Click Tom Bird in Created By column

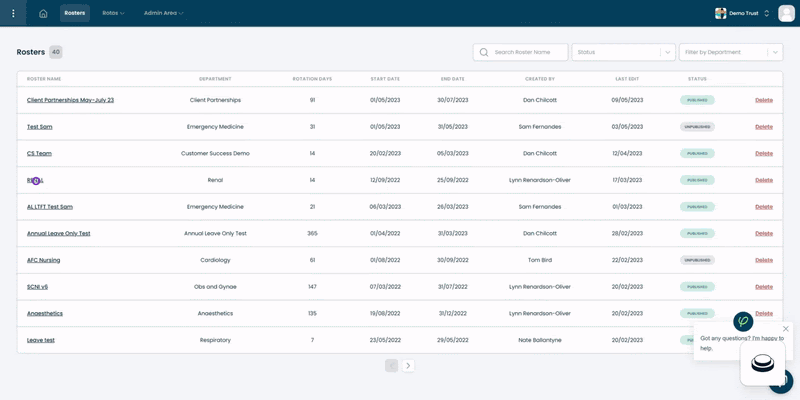pyautogui.click(x=540, y=260)
